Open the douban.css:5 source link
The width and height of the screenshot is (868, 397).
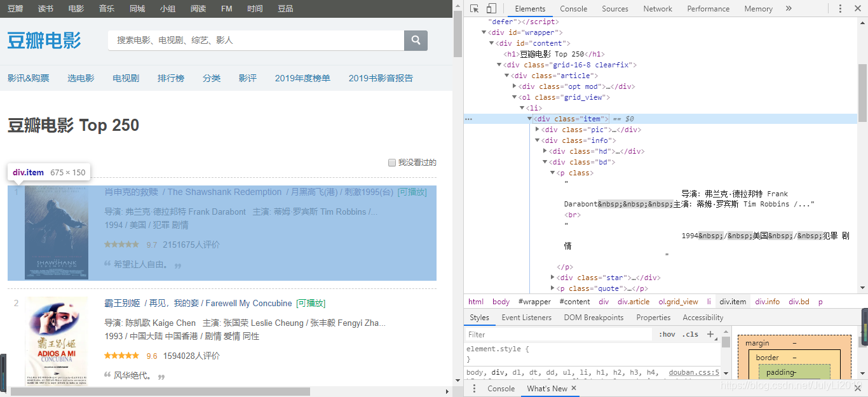pyautogui.click(x=694, y=373)
